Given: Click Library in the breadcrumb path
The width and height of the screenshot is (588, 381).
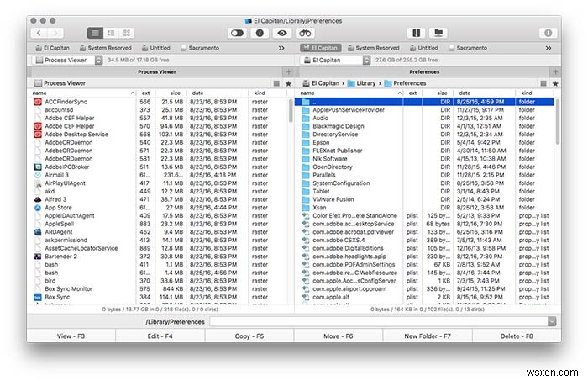Looking at the screenshot, I should (x=361, y=83).
